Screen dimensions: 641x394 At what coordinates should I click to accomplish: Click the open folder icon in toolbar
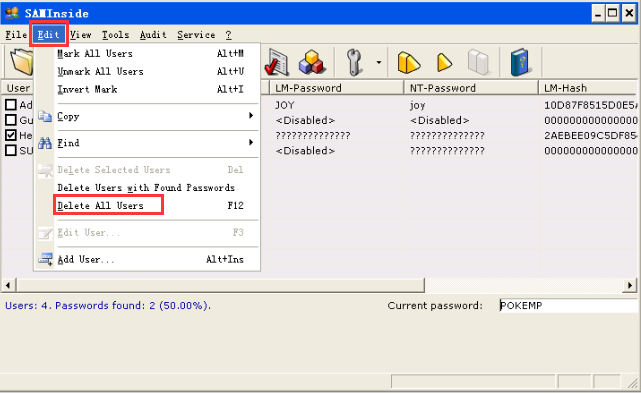21,62
